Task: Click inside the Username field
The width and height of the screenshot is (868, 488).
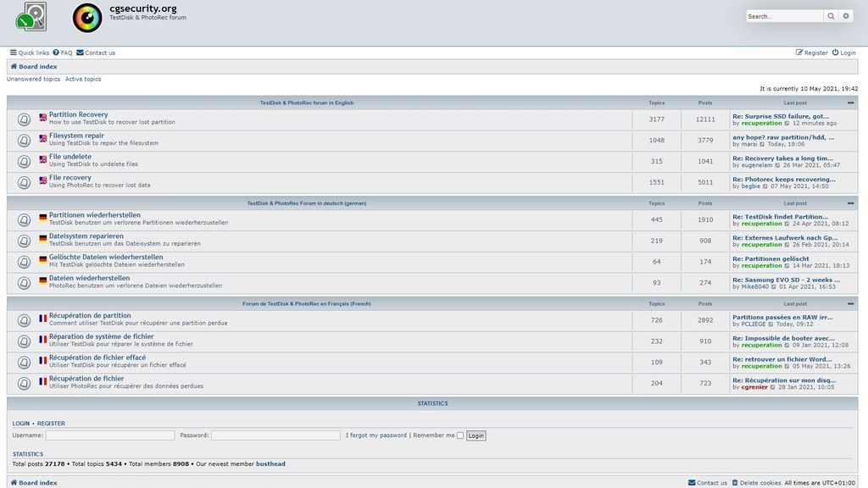Action: coord(110,435)
